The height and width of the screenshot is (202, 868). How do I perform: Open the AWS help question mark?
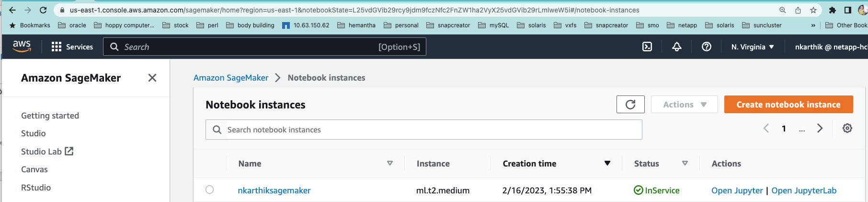(x=707, y=47)
